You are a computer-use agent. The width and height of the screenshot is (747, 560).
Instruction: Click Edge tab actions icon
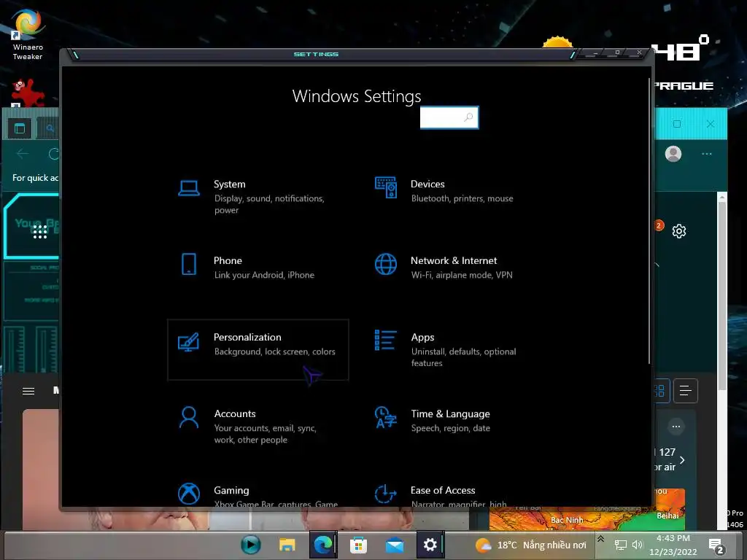(20, 128)
